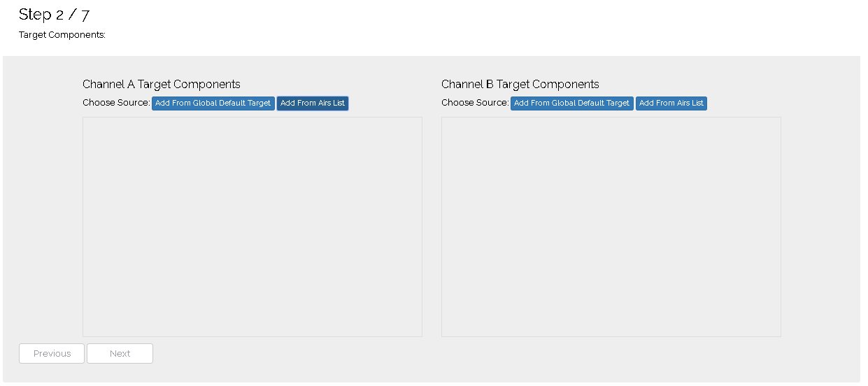Click the Target Components: subtitle under the step heading

click(x=62, y=35)
